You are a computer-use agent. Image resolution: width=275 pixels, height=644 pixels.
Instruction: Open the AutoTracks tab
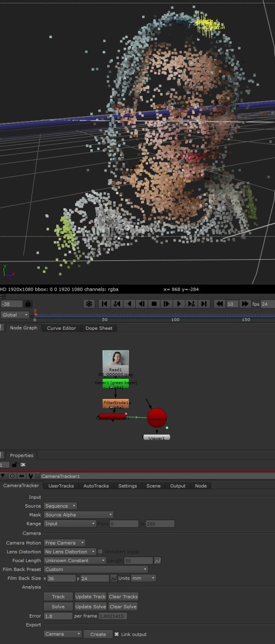tap(96, 486)
